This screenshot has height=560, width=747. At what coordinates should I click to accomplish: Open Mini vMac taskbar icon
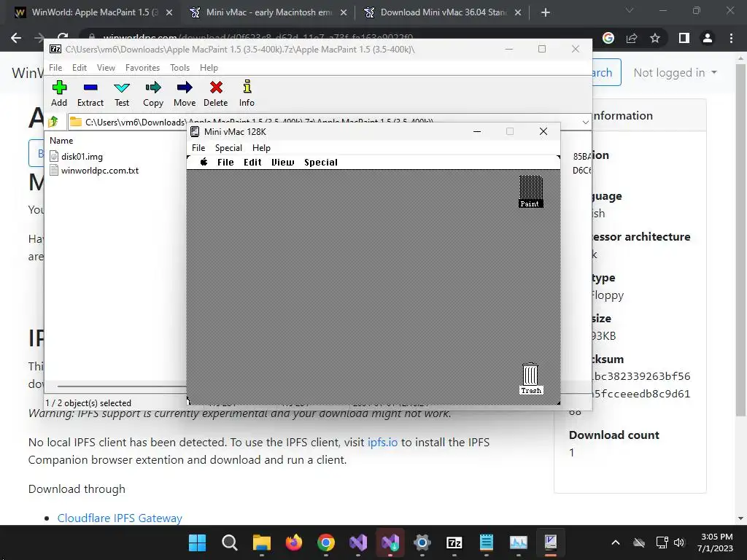coord(550,542)
